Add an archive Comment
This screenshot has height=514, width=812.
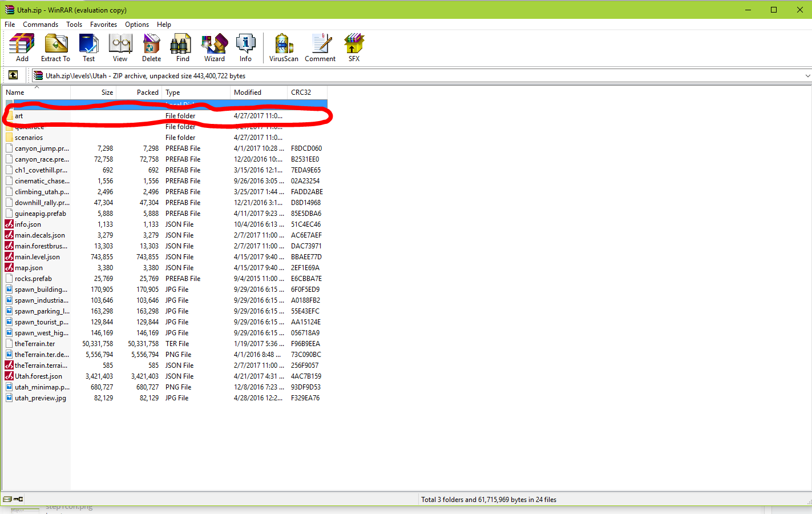coord(320,47)
